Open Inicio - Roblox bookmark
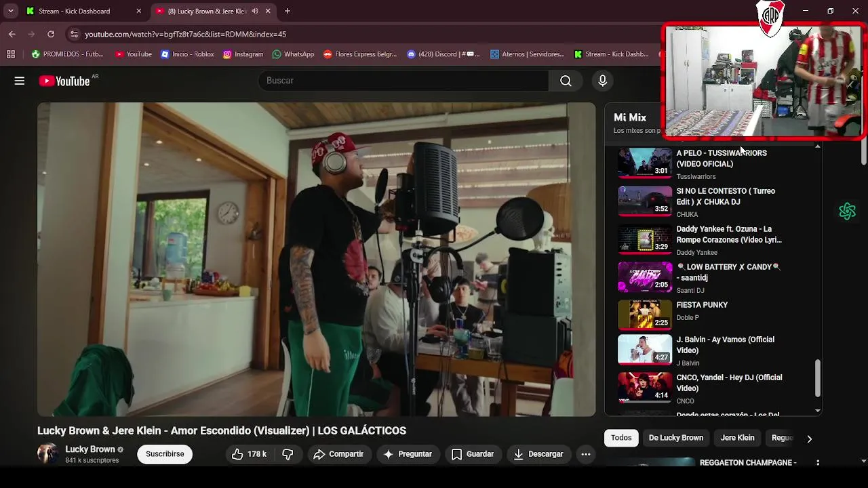Image resolution: width=868 pixels, height=488 pixels. coord(187,54)
